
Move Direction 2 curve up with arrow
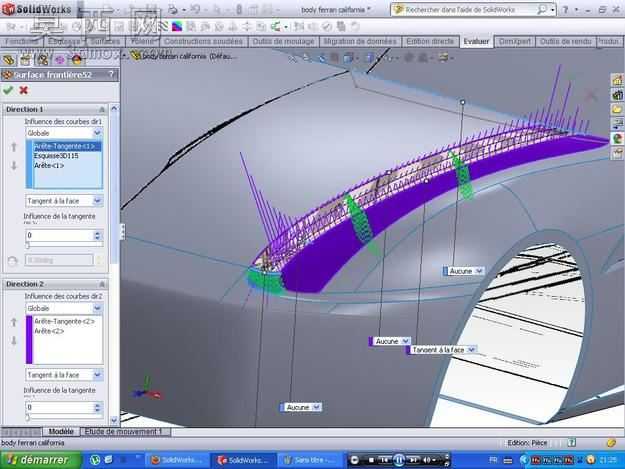click(14, 322)
